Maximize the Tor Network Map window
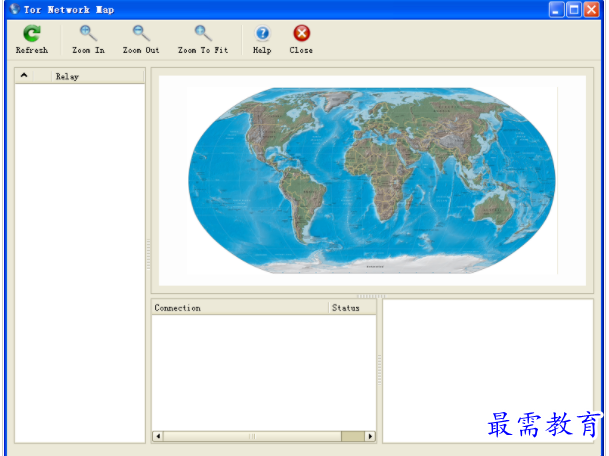The image size is (609, 456). click(x=574, y=9)
